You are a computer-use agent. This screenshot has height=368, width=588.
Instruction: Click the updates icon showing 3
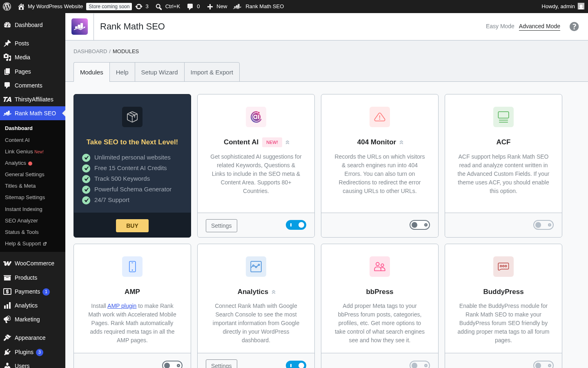(x=139, y=7)
